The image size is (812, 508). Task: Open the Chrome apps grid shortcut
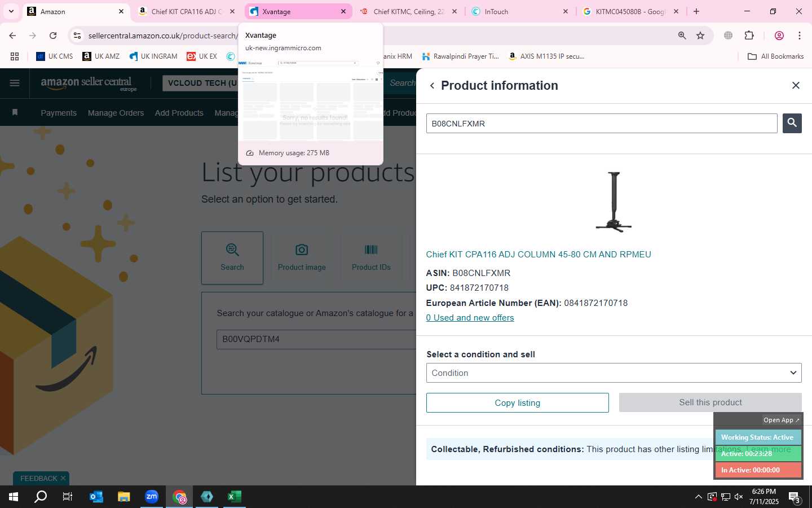tap(15, 56)
